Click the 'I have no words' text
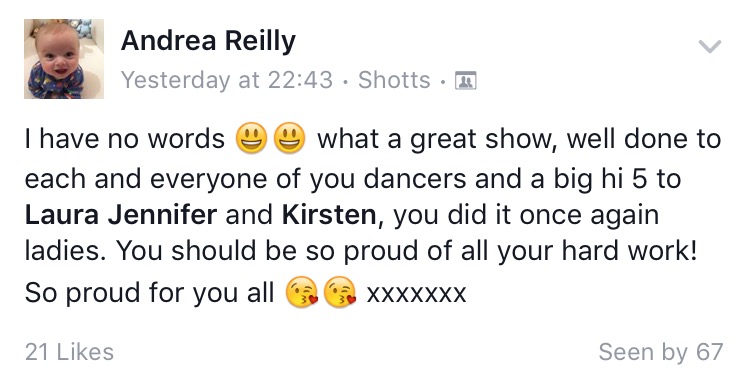Viewport: 750px width, 389px height. pyautogui.click(x=125, y=139)
